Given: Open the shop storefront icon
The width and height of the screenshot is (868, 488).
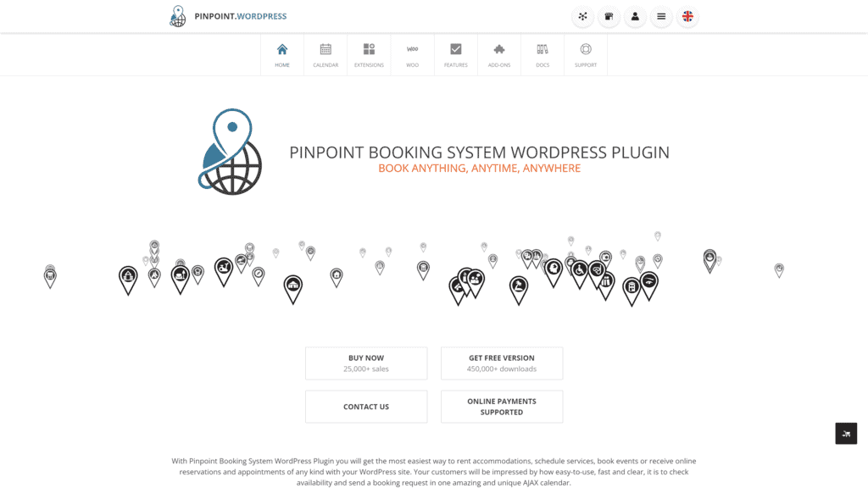Looking at the screenshot, I should point(609,17).
